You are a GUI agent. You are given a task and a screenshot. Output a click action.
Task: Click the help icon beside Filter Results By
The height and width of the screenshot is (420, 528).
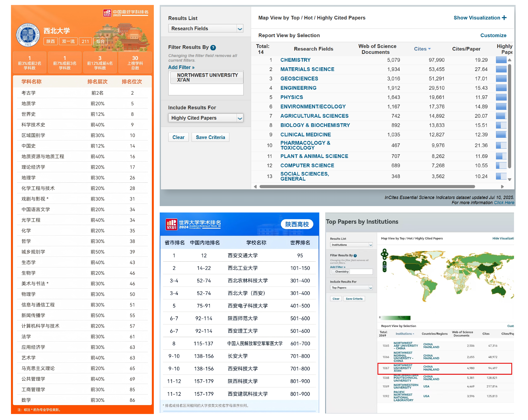213,48
